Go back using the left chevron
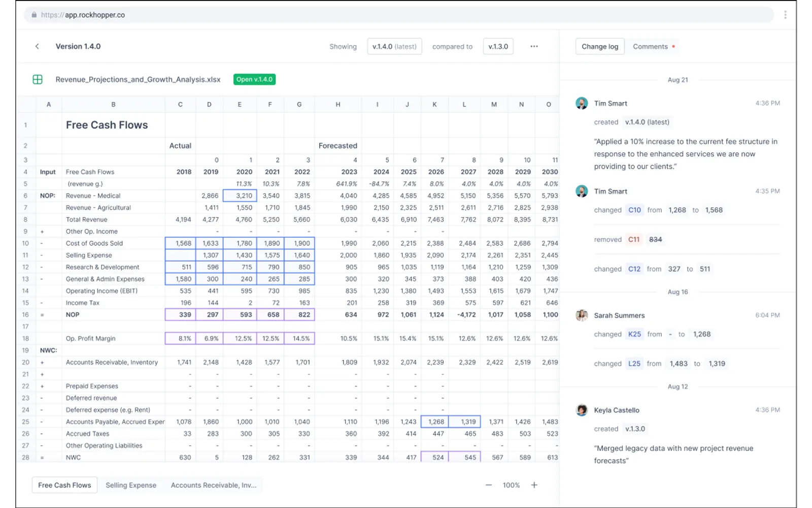 click(37, 46)
